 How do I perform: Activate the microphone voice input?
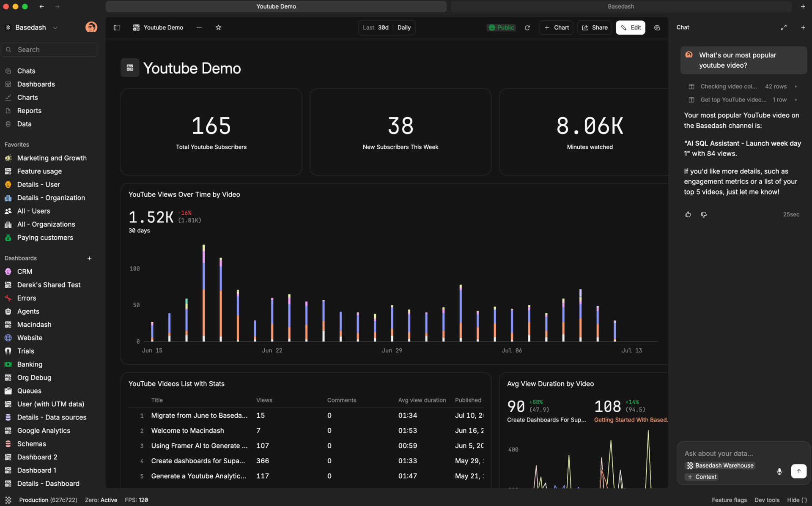tap(779, 471)
